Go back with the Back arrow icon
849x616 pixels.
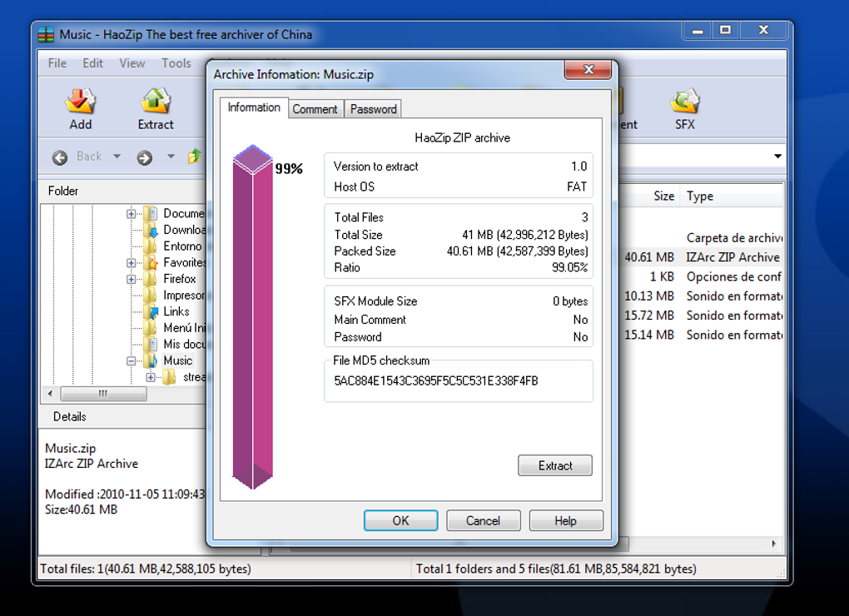click(x=60, y=157)
